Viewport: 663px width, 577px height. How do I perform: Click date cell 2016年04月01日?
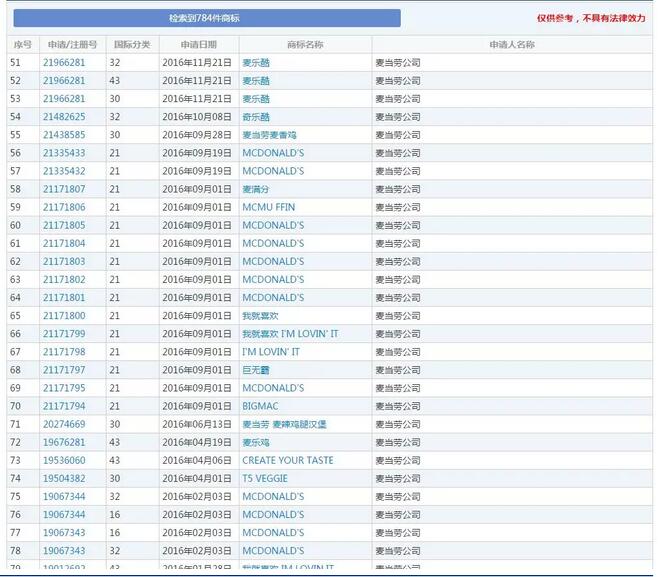point(197,479)
